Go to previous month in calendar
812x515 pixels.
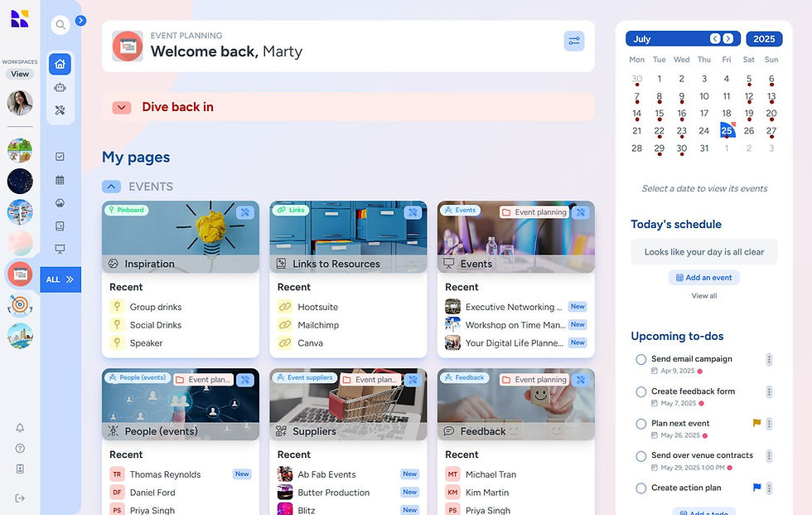click(715, 38)
